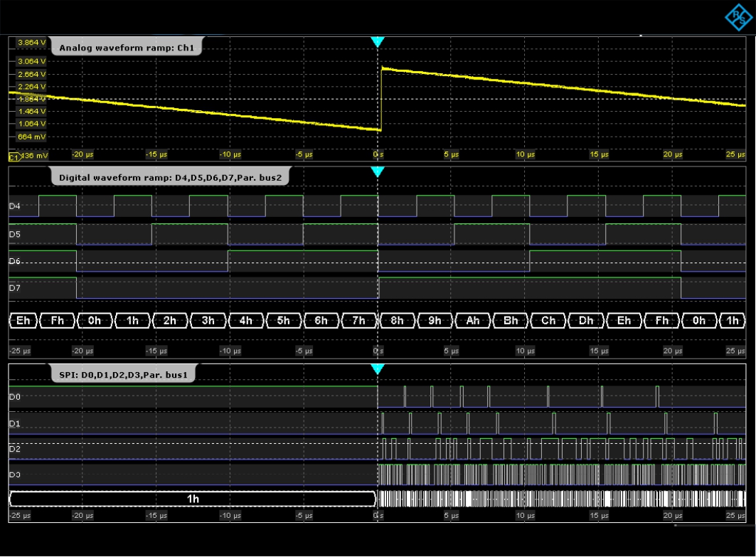Click the yellow Ch1 ramp's rising edge
Viewport: 756px width, 557px height.
(381, 99)
